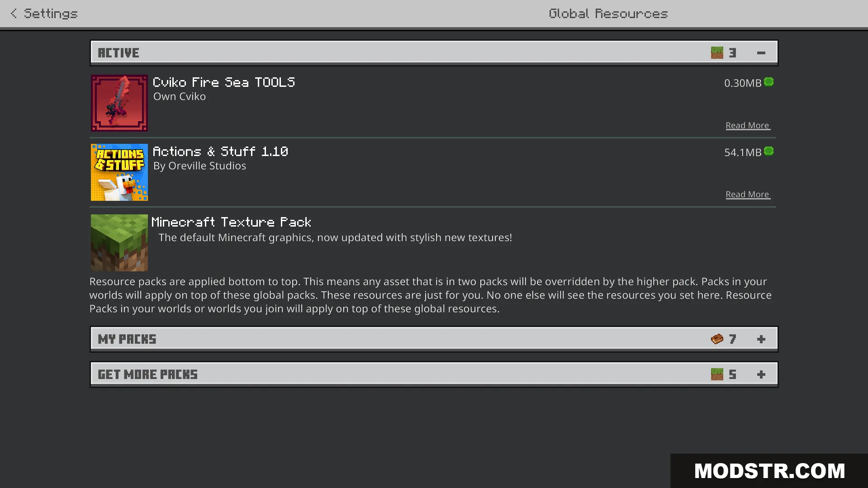Expand the My Packs section

(761, 339)
